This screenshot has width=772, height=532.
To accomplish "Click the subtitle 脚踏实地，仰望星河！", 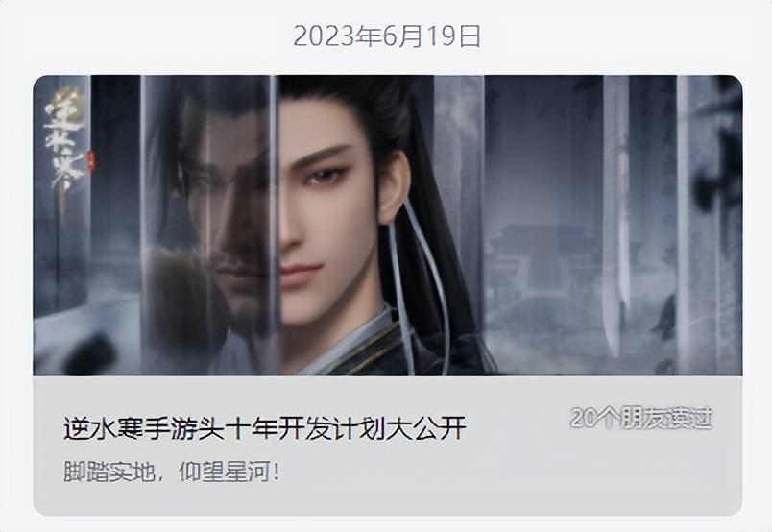I will (172, 472).
